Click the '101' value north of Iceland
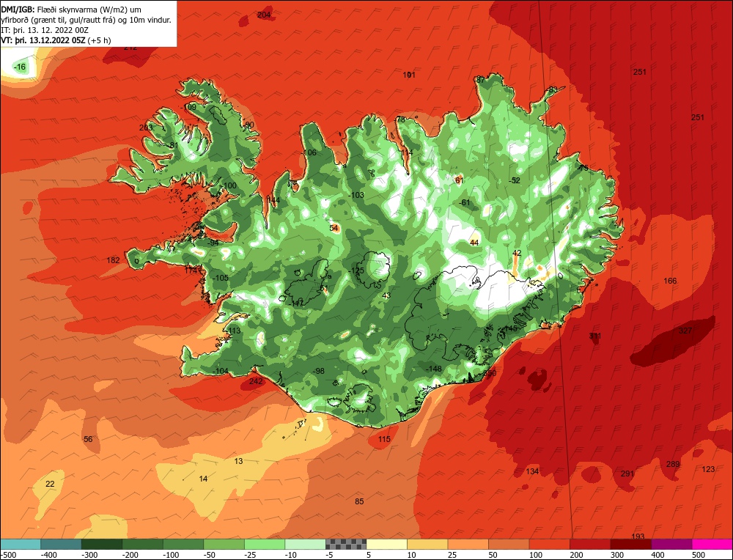The height and width of the screenshot is (560, 733). pos(409,75)
